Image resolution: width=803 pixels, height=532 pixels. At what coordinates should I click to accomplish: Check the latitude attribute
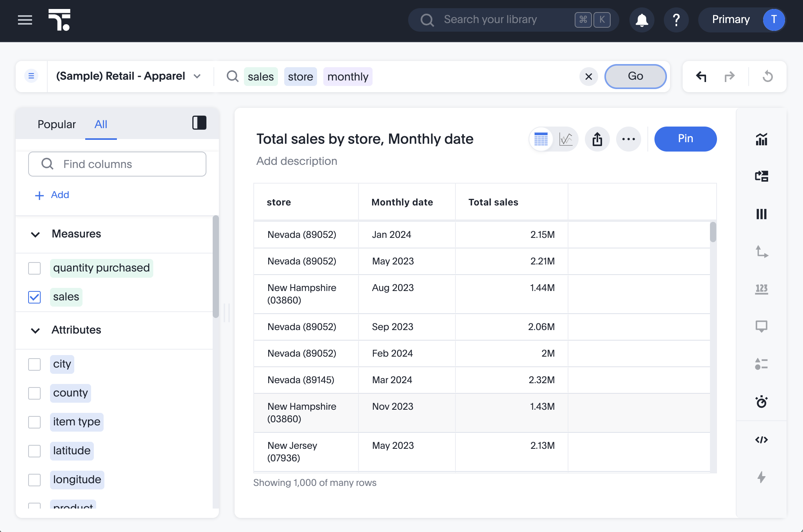click(x=34, y=451)
